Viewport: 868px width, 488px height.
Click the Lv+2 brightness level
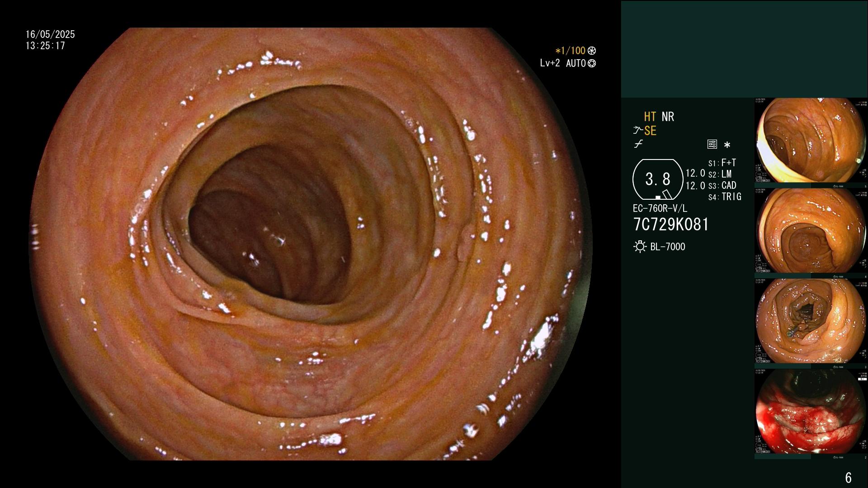(550, 63)
